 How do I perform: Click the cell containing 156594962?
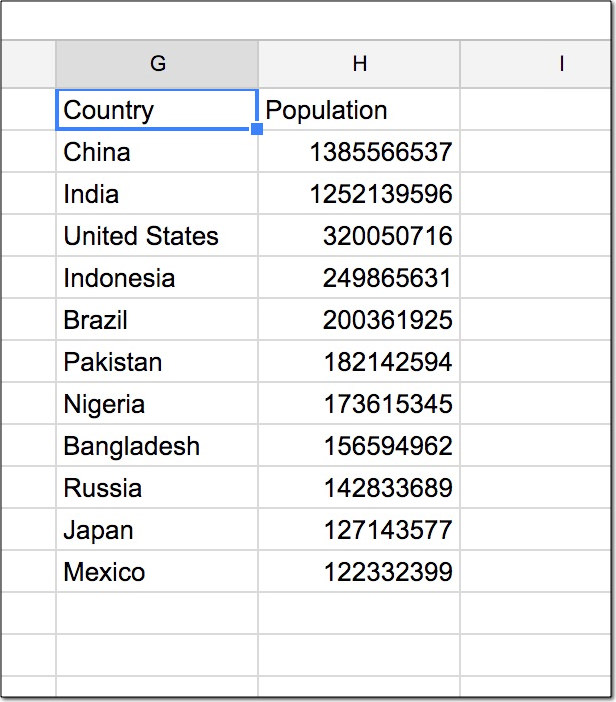coord(359,446)
